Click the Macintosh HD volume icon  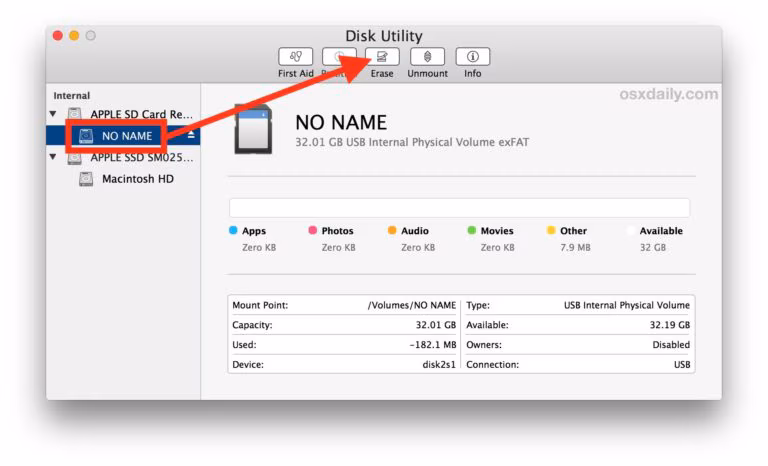pyautogui.click(x=86, y=179)
